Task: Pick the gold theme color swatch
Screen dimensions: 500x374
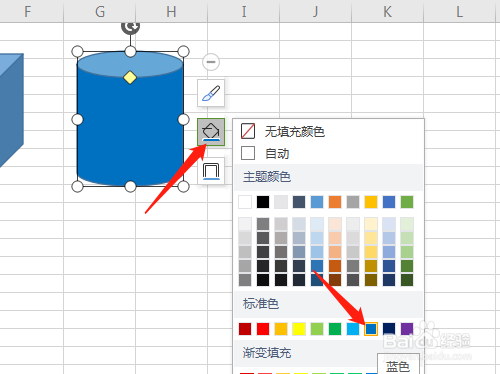Action: pyautogui.click(x=371, y=202)
